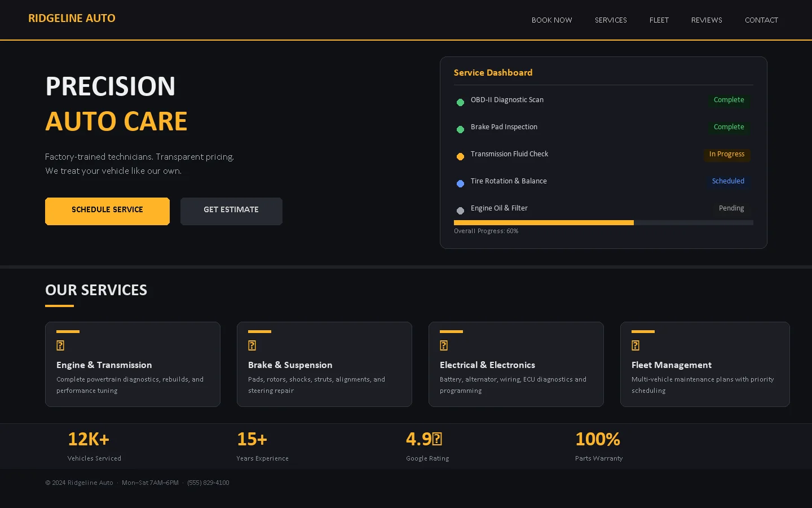Click the 15+ years stat
812x508 pixels.
coord(252,439)
